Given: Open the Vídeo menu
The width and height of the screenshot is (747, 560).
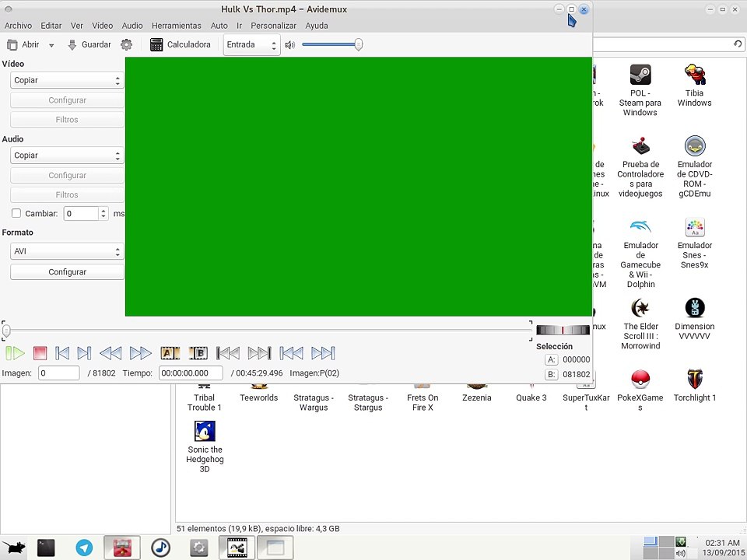Looking at the screenshot, I should (x=103, y=26).
